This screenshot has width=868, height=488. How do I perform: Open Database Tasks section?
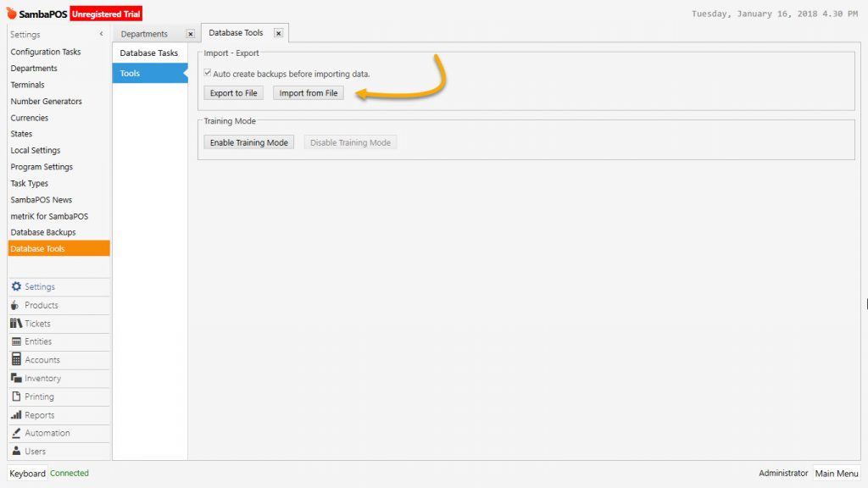149,53
